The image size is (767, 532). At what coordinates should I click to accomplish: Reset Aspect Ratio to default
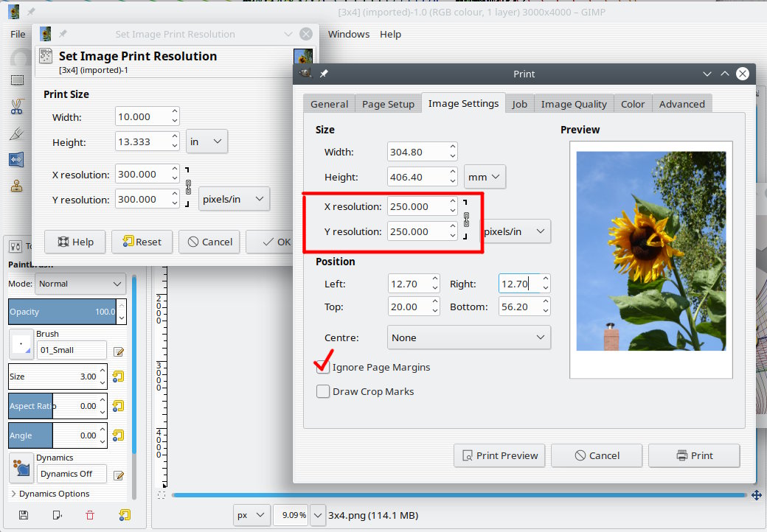pyautogui.click(x=119, y=405)
